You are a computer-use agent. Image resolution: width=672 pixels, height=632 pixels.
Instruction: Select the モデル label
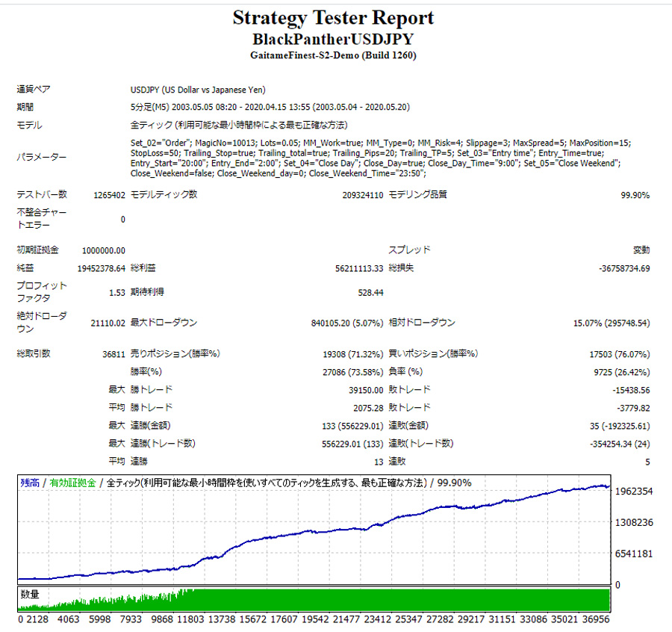[29, 126]
